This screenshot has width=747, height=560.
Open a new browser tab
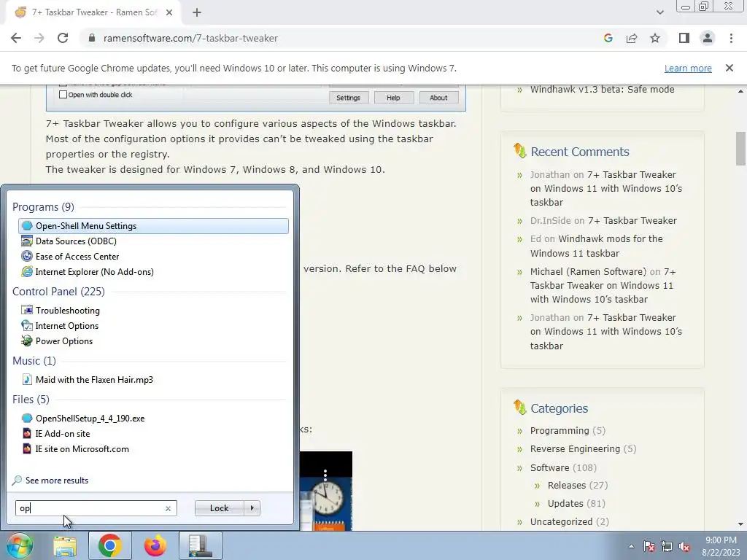pos(197,12)
